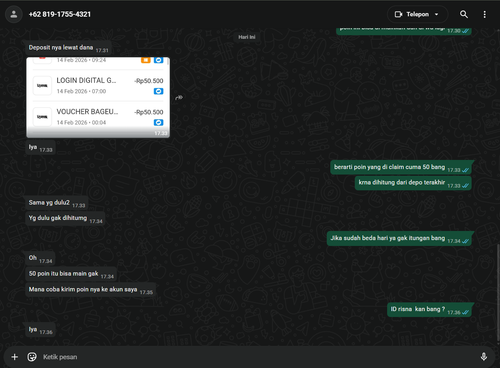Image resolution: width=500 pixels, height=368 pixels.
Task: Open the emoji picker icon
Action: point(32,357)
